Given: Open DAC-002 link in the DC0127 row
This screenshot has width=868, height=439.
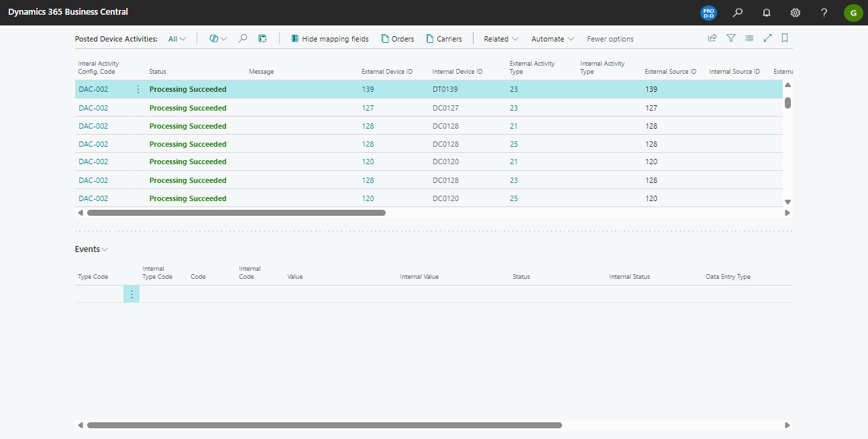Looking at the screenshot, I should pos(93,108).
